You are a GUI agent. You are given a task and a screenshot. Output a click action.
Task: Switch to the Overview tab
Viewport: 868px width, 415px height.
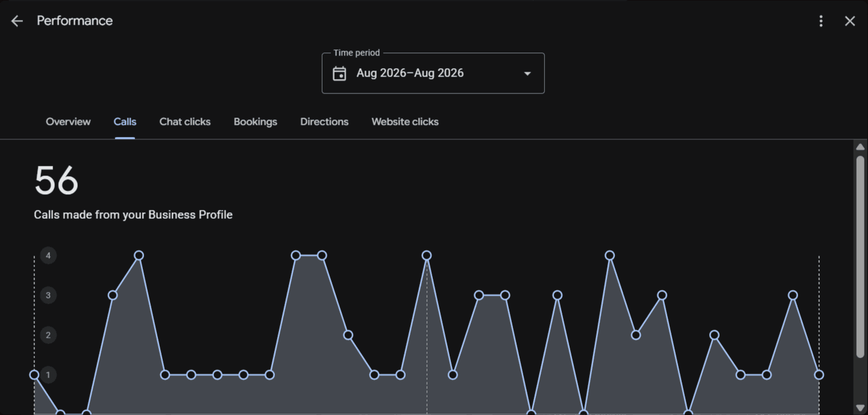point(68,122)
